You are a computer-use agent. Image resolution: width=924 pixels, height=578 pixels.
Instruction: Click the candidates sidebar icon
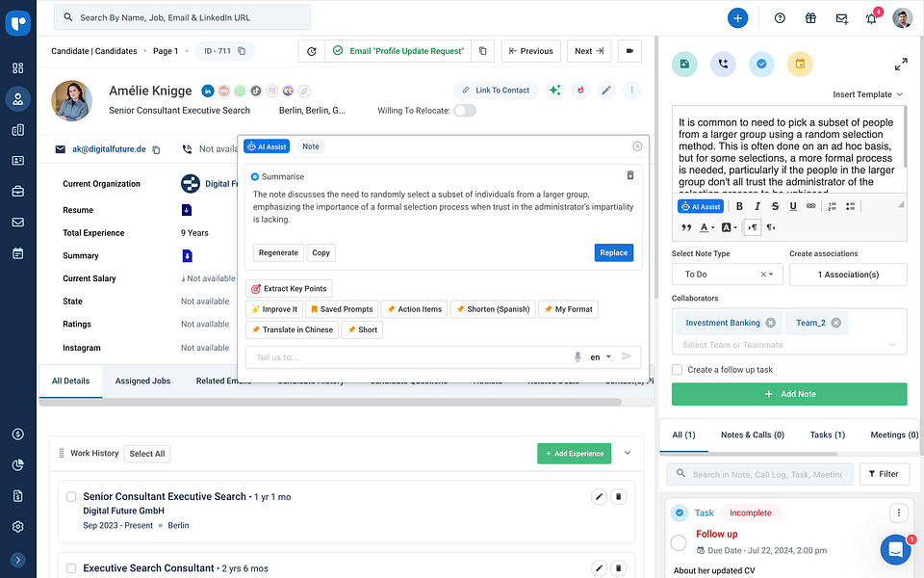coord(19,99)
